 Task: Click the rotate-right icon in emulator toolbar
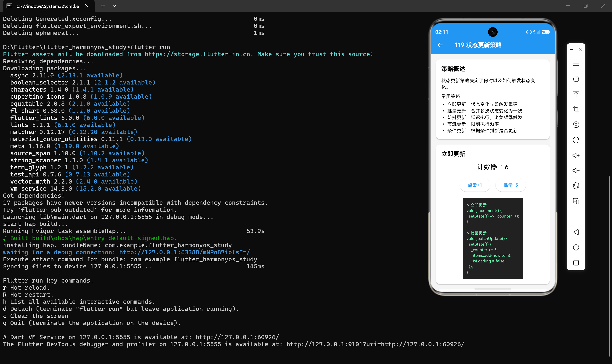(576, 140)
